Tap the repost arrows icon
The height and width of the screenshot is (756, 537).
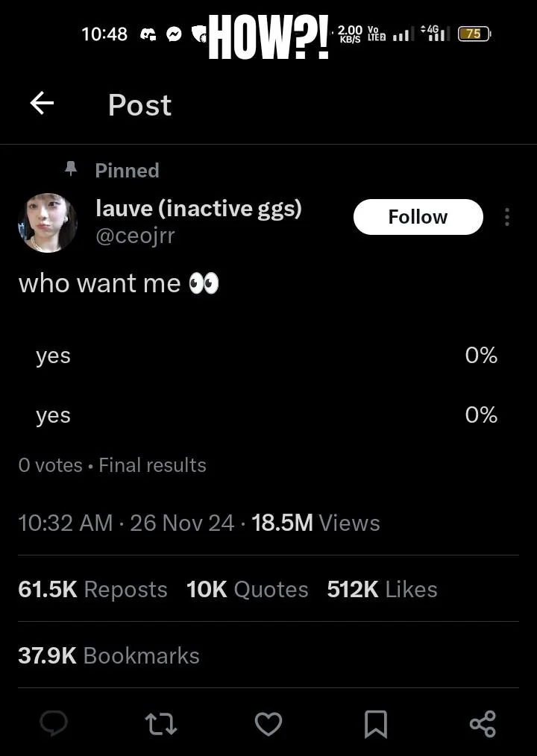click(160, 723)
